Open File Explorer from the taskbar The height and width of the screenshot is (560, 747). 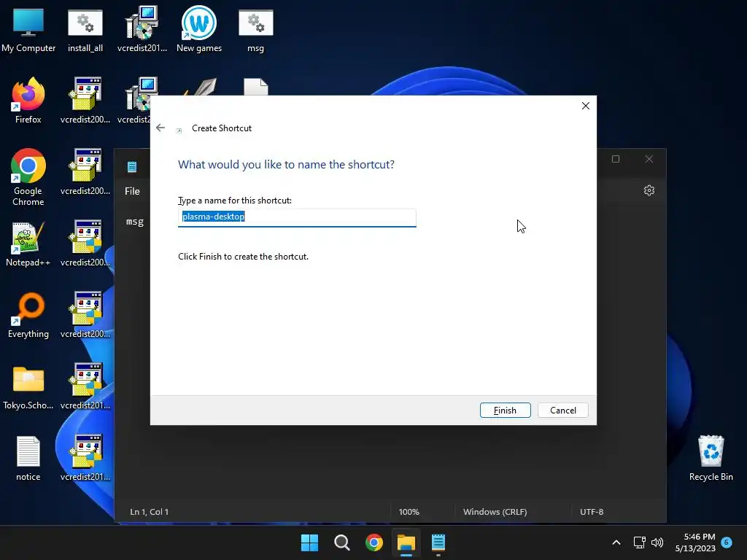[406, 542]
